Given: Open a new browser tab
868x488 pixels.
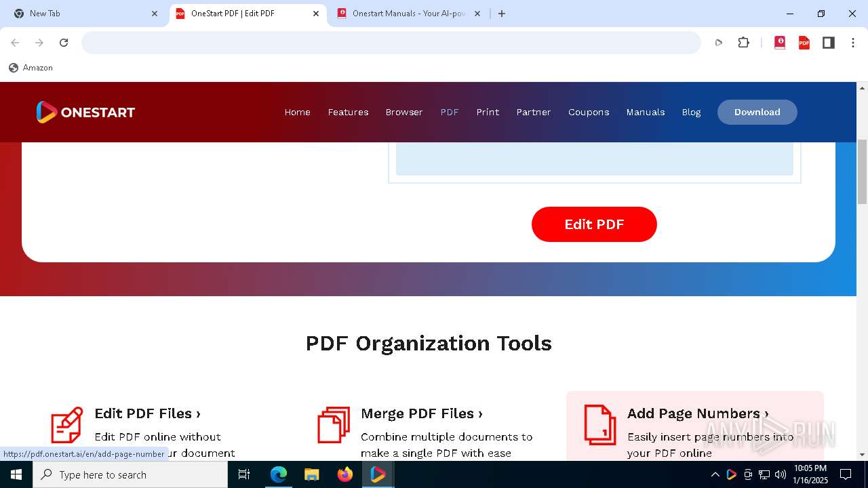Looking at the screenshot, I should (502, 14).
